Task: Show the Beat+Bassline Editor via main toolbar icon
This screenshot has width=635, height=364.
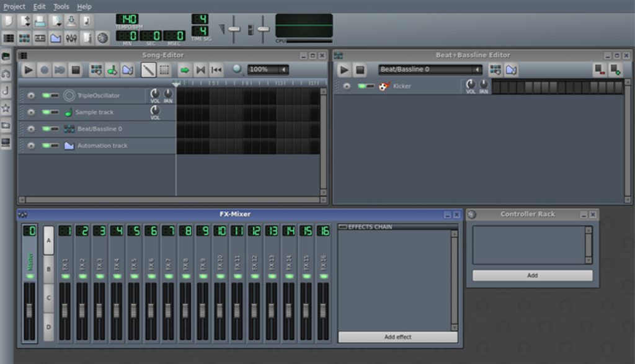Action: 24,38
